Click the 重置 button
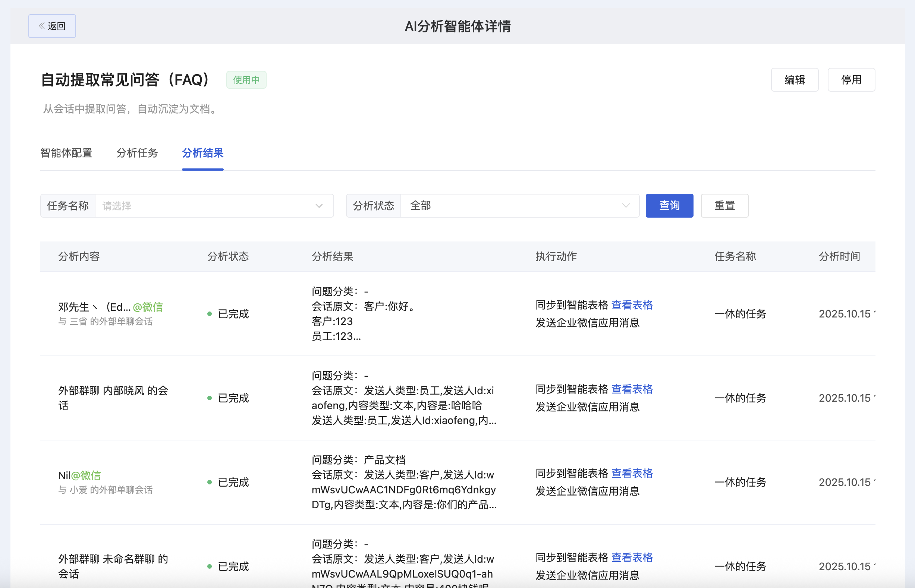Image resolution: width=915 pixels, height=588 pixels. (x=724, y=206)
